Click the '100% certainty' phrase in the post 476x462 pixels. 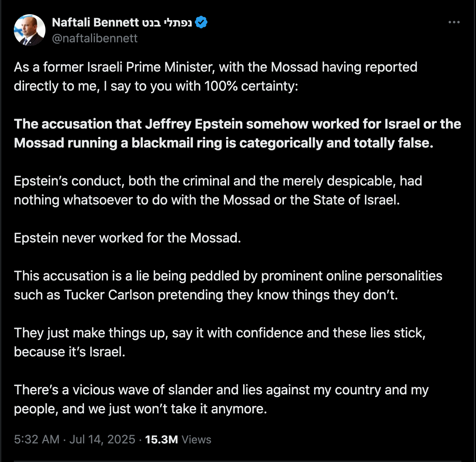[x=251, y=86]
